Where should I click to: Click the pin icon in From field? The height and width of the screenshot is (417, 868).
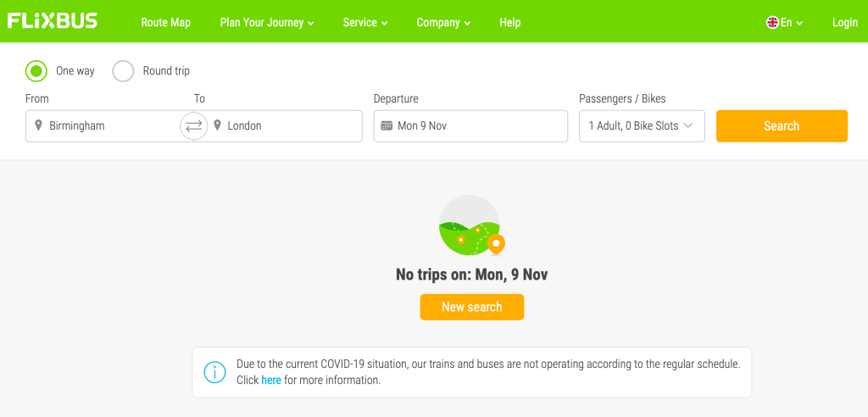(x=38, y=125)
